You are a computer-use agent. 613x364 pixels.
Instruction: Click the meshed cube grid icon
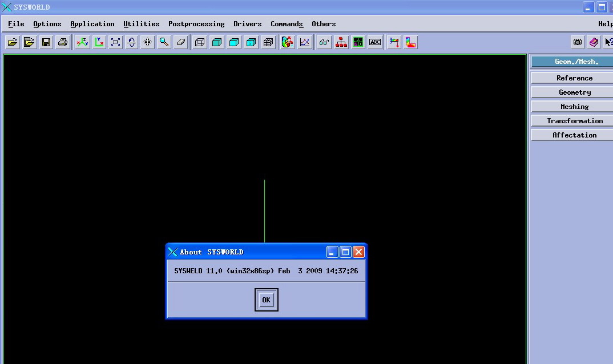click(268, 42)
